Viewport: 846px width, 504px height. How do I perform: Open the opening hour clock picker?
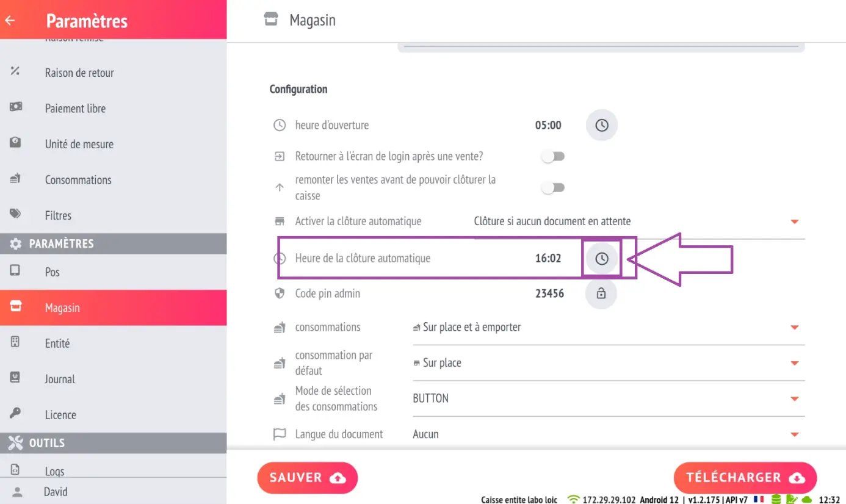602,125
